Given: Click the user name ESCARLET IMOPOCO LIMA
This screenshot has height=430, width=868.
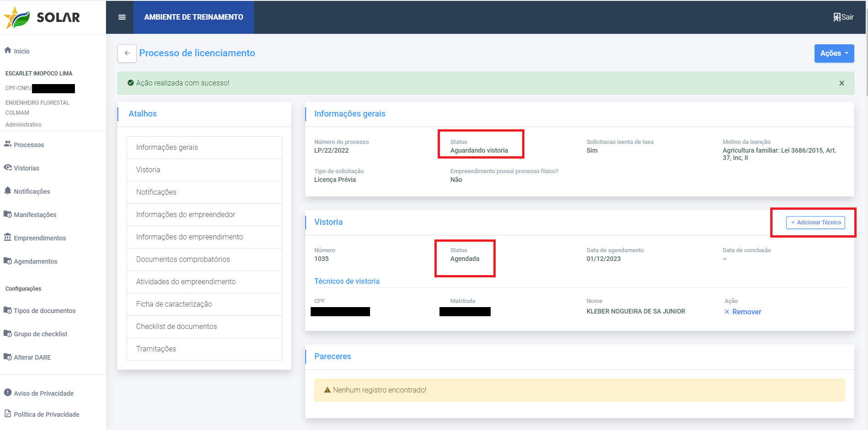Looking at the screenshot, I should [x=39, y=73].
